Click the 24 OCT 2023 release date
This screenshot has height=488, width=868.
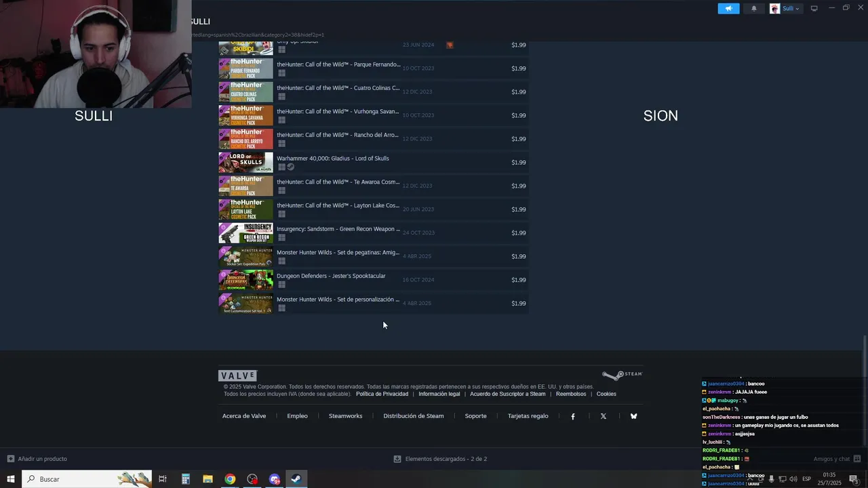[x=418, y=232]
